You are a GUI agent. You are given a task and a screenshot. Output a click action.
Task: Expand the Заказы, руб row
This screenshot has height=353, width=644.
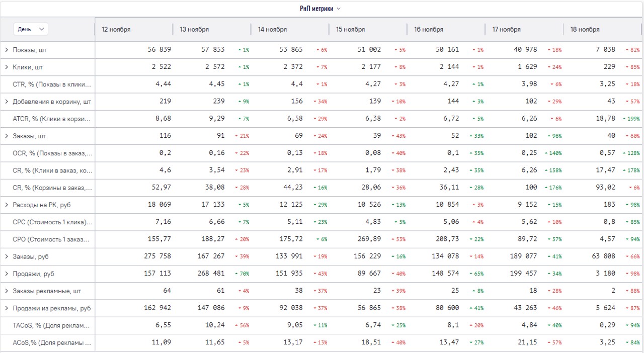7,256
